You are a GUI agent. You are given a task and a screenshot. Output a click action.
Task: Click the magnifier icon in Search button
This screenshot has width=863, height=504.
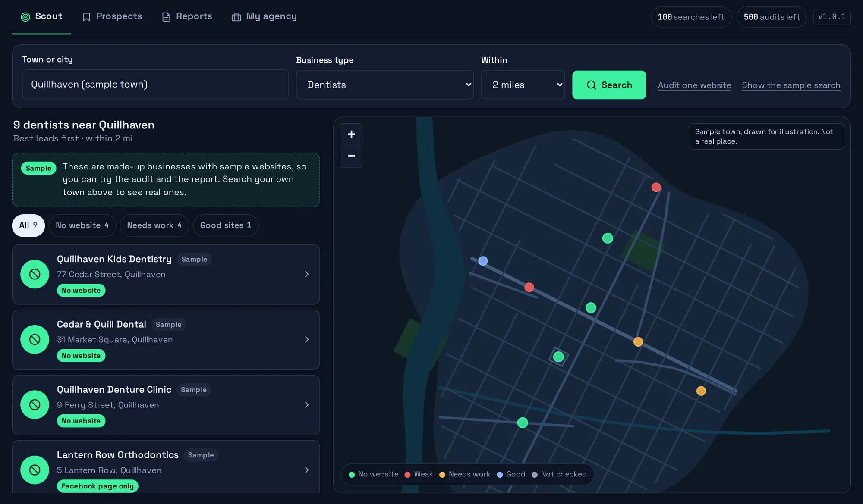[x=591, y=85]
